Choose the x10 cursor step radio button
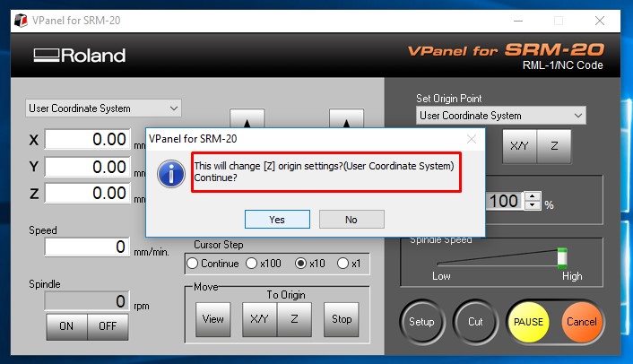 tap(310, 263)
